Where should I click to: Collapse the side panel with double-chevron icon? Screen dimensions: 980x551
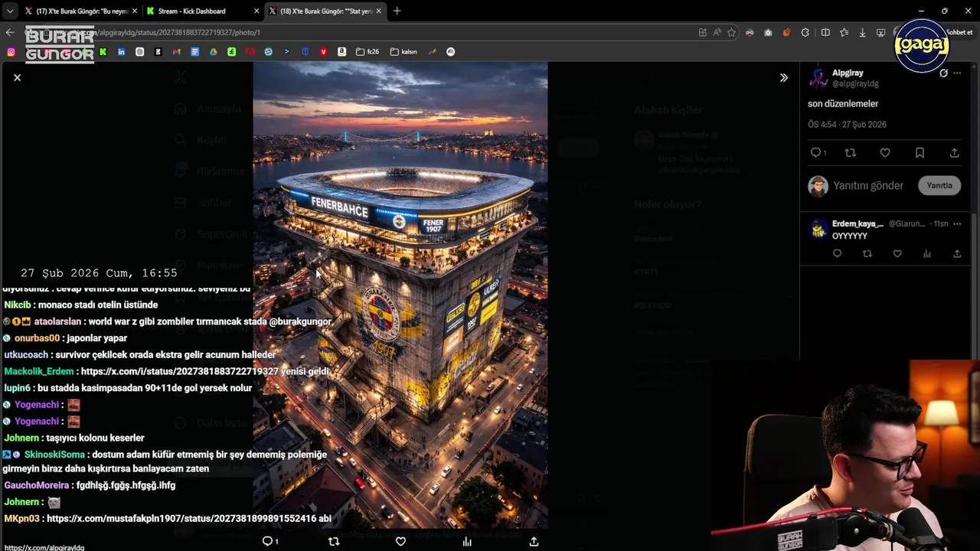tap(783, 77)
